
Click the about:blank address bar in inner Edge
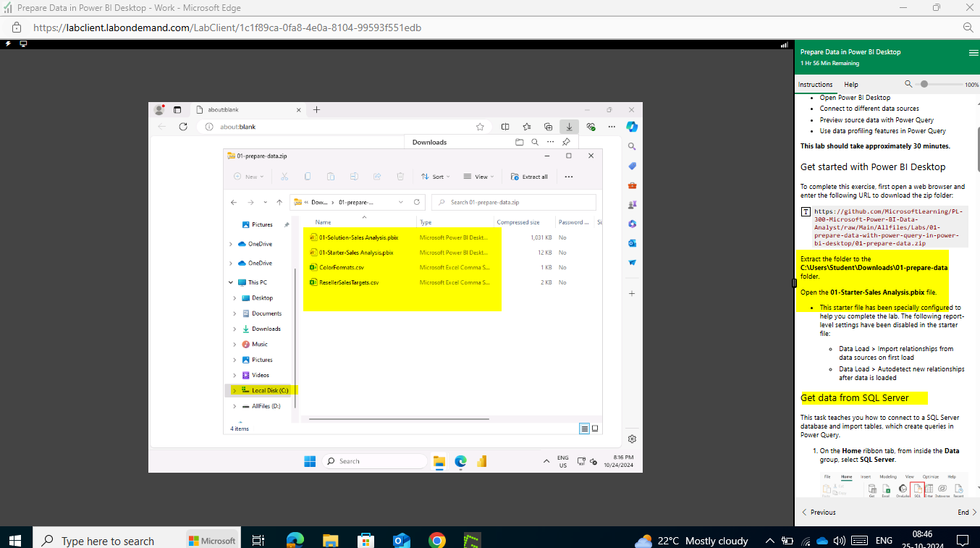click(x=344, y=126)
